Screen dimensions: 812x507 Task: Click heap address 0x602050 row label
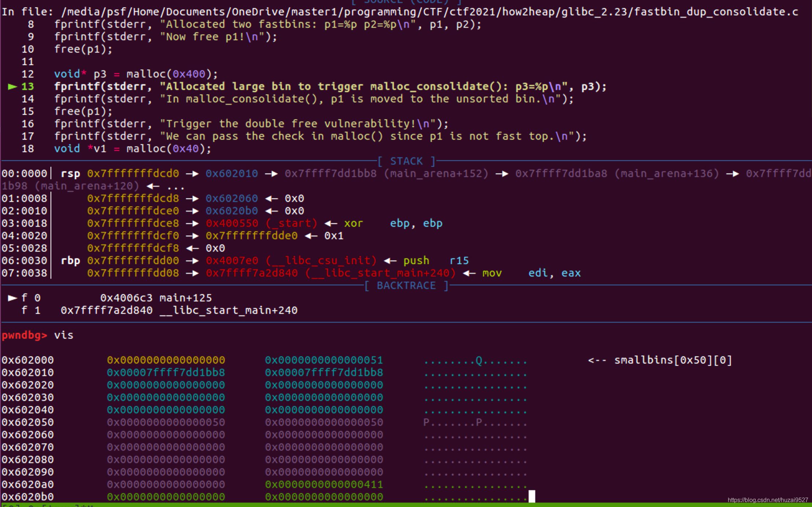[x=27, y=422]
